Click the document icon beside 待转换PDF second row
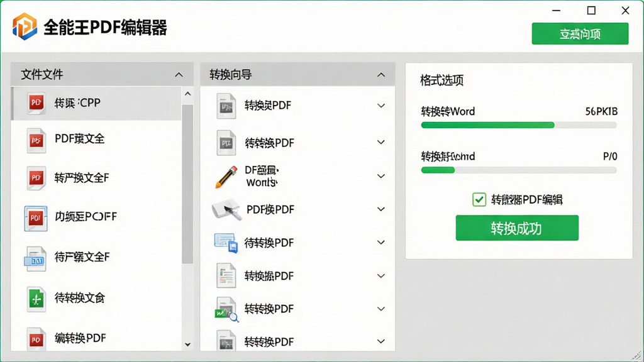This screenshot has height=362, width=644. (226, 143)
